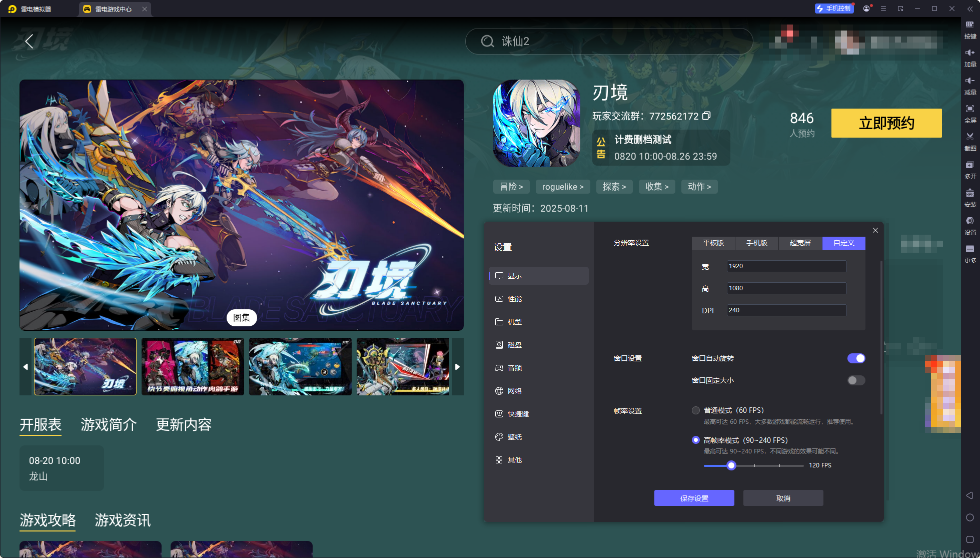The width and height of the screenshot is (980, 558).
Task: Click the search magnifier icon
Action: pos(487,41)
